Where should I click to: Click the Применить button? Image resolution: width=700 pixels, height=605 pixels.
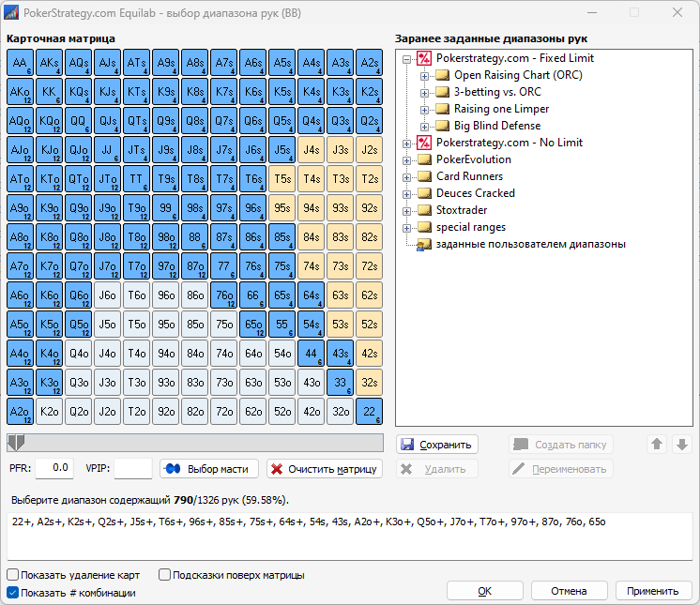pyautogui.click(x=653, y=591)
